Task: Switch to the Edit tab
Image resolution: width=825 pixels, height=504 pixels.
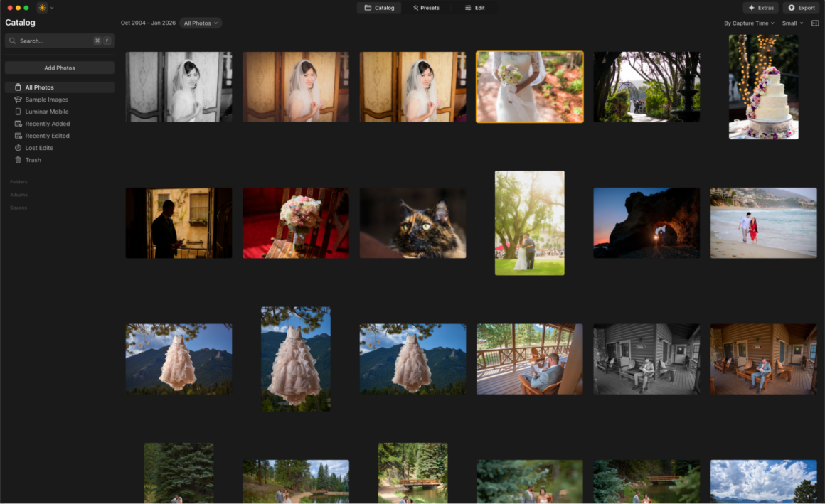Action: pos(475,8)
